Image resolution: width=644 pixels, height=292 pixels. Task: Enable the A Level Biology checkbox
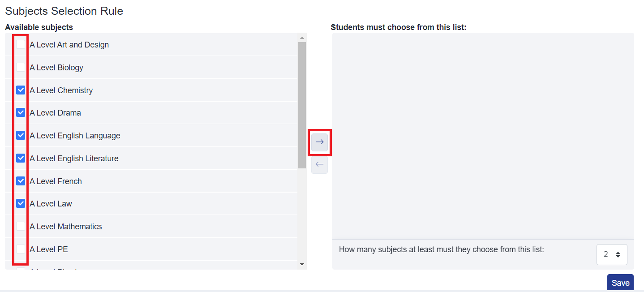click(x=20, y=67)
